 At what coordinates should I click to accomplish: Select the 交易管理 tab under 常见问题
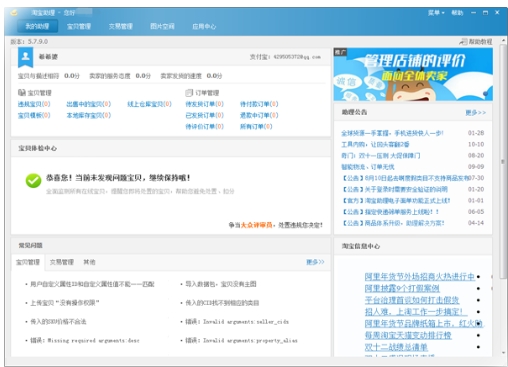[62, 262]
